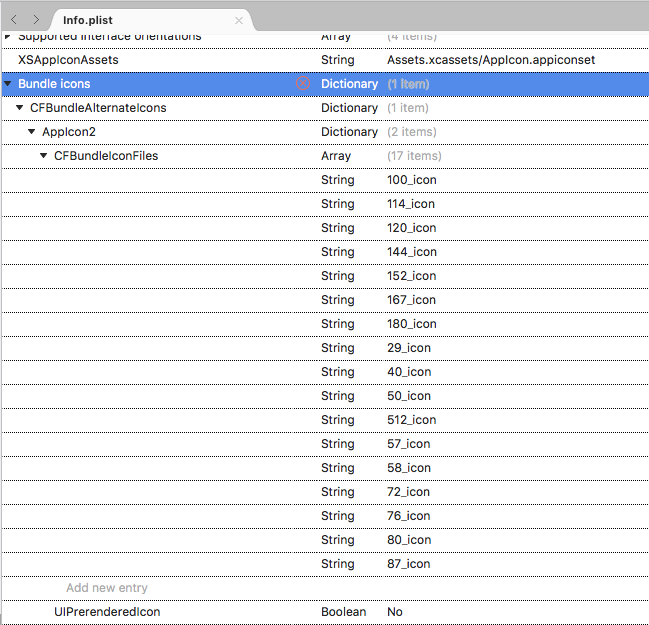Click the 29_icon value

tap(409, 348)
